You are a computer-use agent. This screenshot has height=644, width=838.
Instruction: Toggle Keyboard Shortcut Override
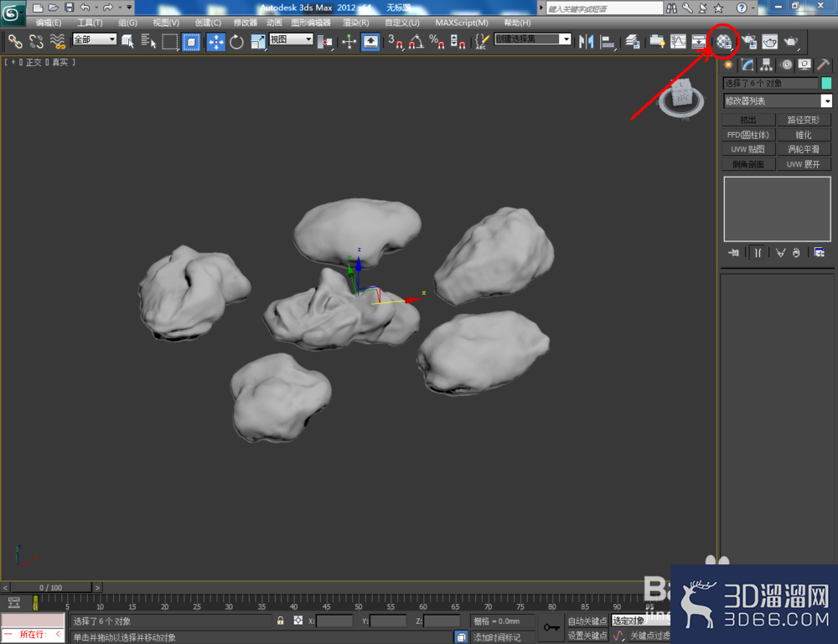[x=370, y=41]
